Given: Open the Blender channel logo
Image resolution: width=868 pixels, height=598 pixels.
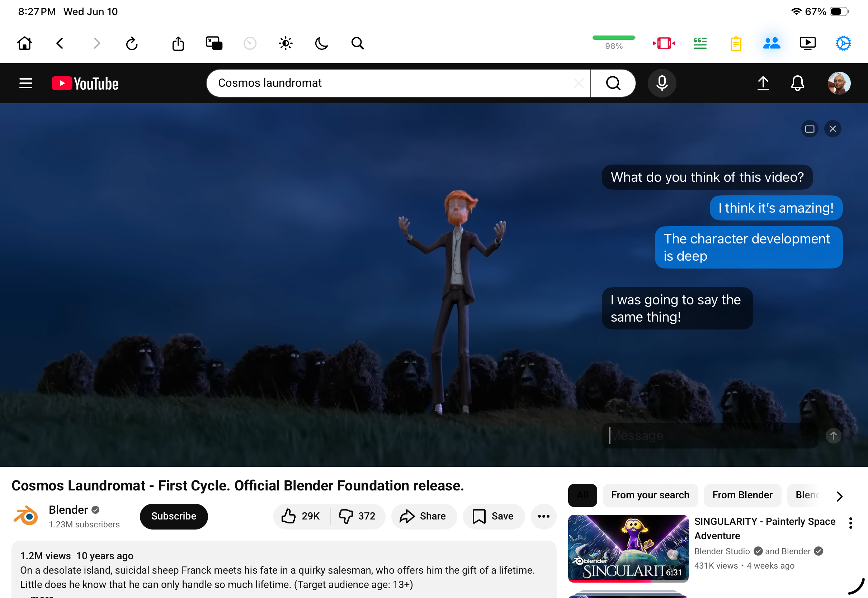Looking at the screenshot, I should [x=26, y=516].
